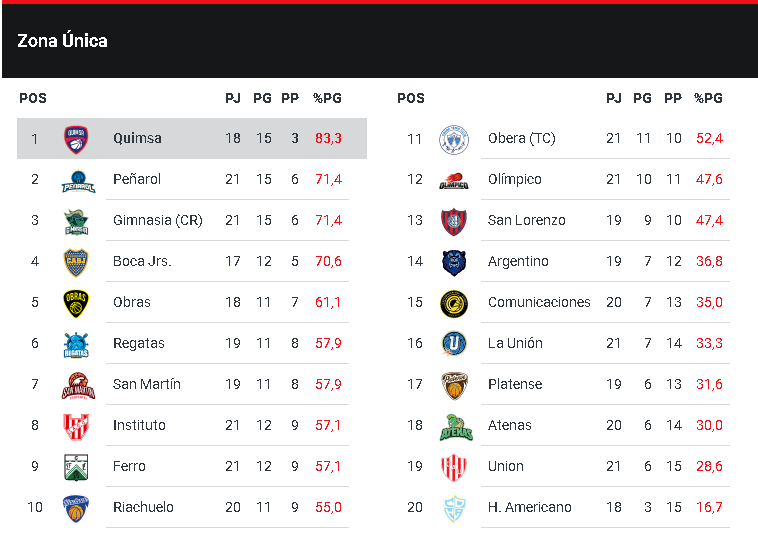Select the San Martín team name
The width and height of the screenshot is (758, 538).
(146, 384)
